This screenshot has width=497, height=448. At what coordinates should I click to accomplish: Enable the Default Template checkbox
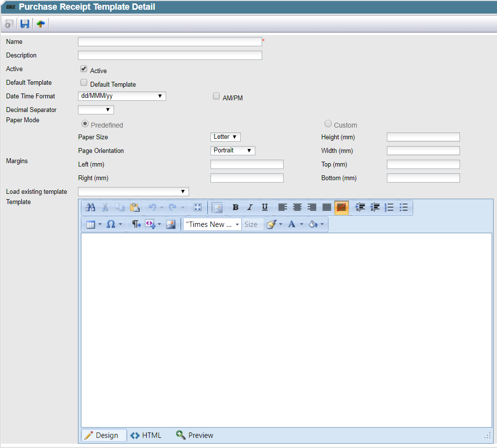coord(84,82)
